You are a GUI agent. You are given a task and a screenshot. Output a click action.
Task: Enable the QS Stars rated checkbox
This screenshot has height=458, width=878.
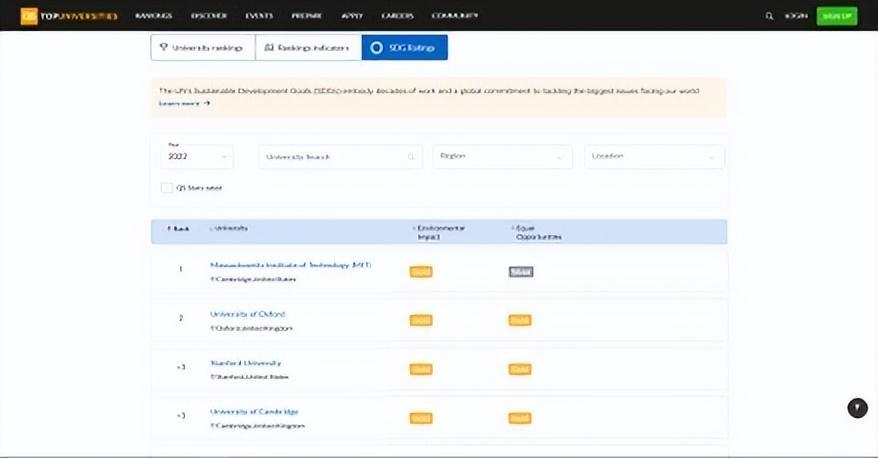tap(167, 187)
